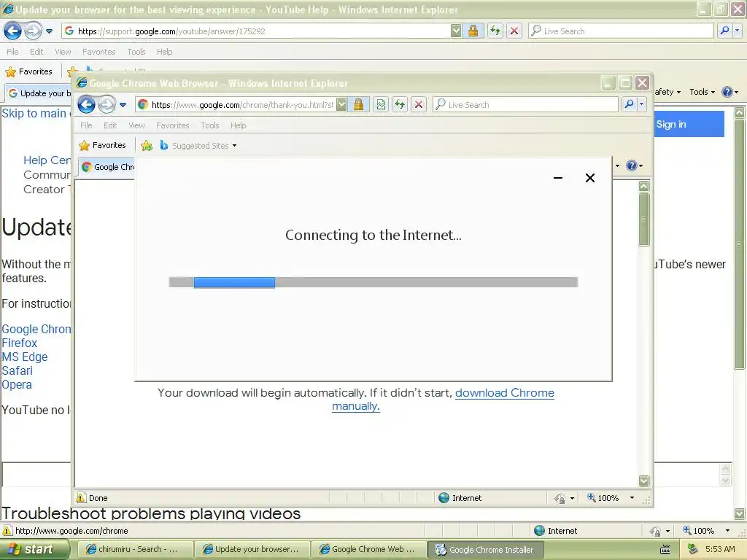Click Sign in button on YouTube Help page
Image resolution: width=747 pixels, height=560 pixels.
click(x=689, y=124)
